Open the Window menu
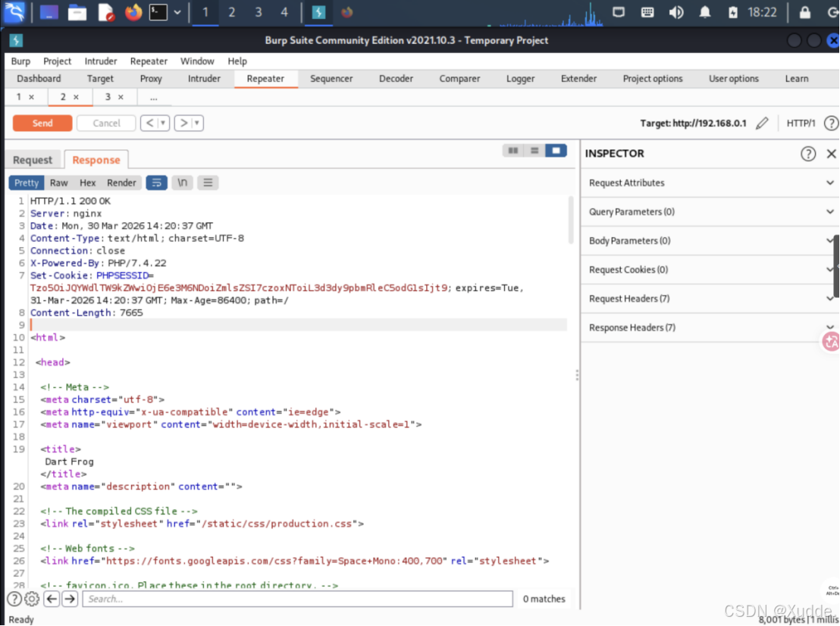 [x=197, y=61]
